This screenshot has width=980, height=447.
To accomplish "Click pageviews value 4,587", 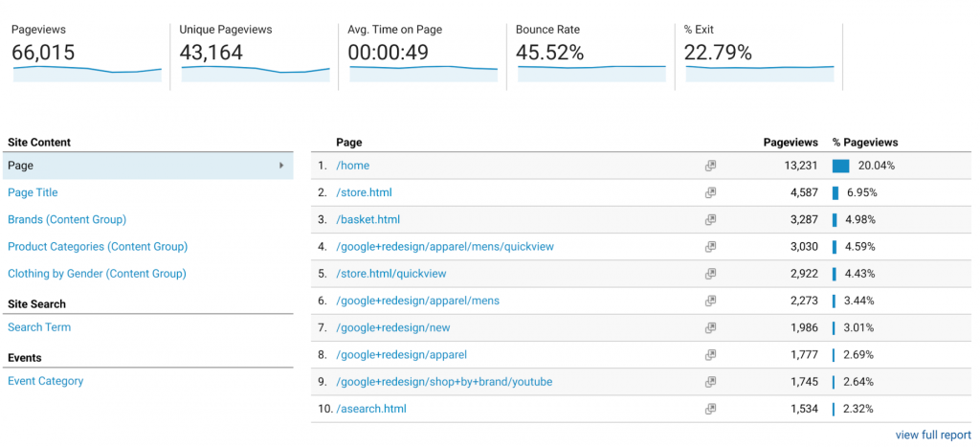I will pyautogui.click(x=804, y=192).
